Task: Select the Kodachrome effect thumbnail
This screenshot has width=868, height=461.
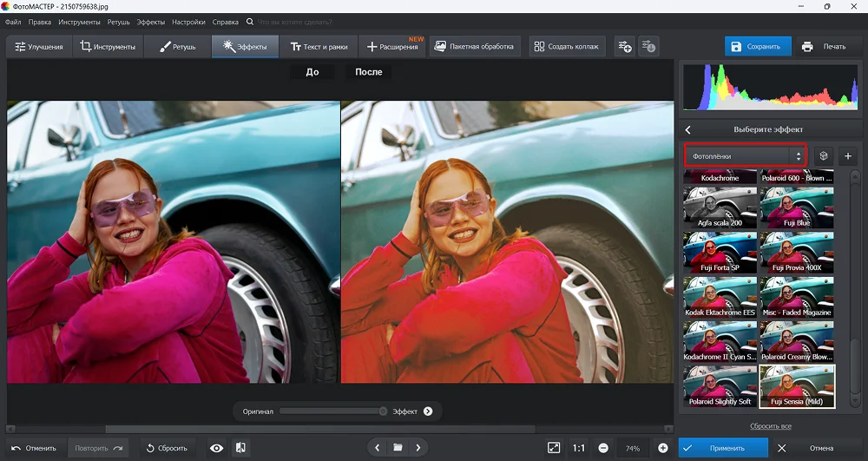Action: [720, 177]
